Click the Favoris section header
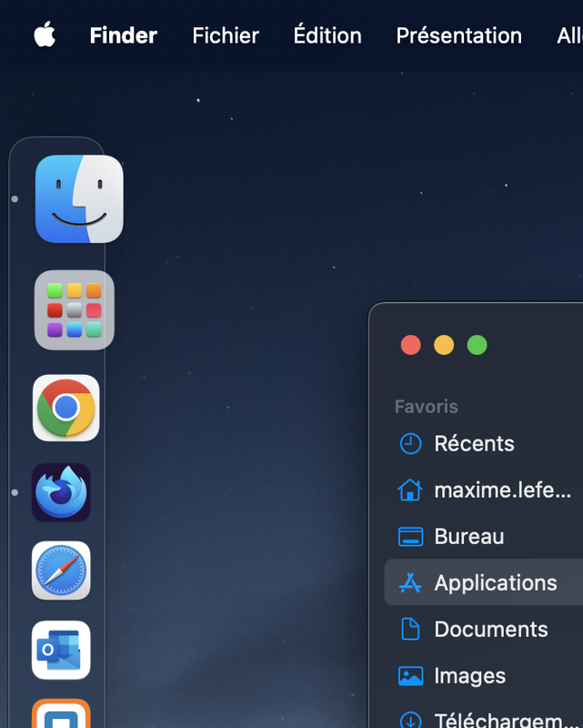583x728 pixels. point(427,406)
